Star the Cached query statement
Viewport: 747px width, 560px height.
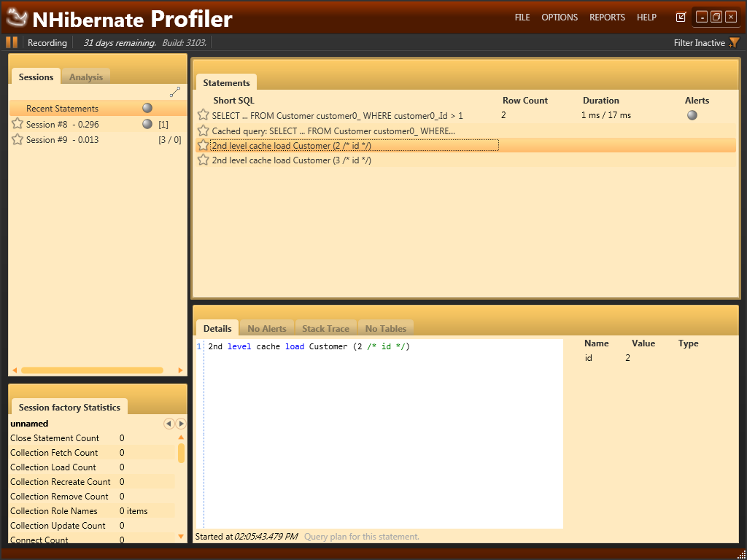(203, 131)
